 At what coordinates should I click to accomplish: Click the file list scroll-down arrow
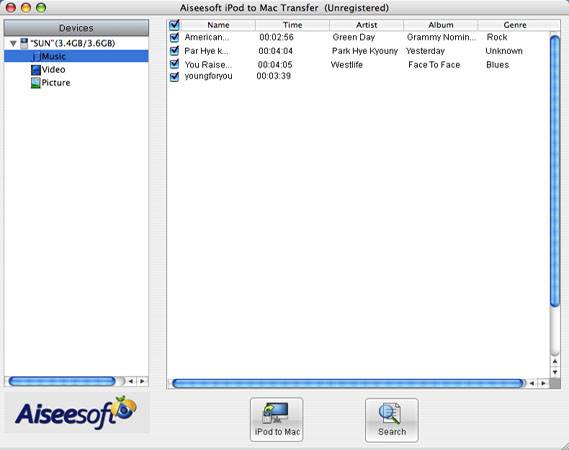[x=554, y=372]
